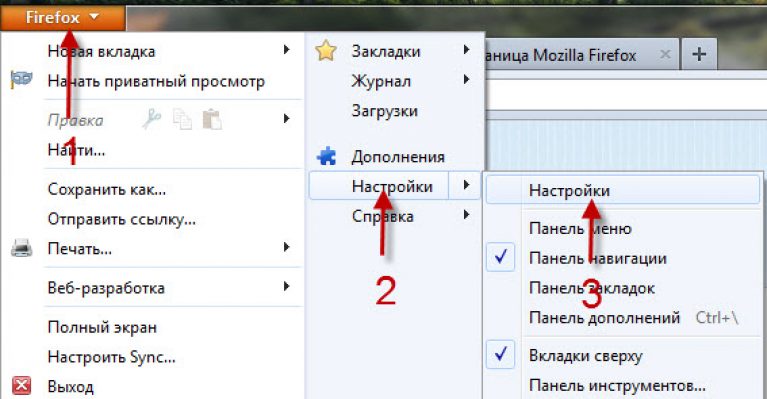The height and width of the screenshot is (399, 767).
Task: Open the orange Firefox menu button
Action: tap(63, 18)
